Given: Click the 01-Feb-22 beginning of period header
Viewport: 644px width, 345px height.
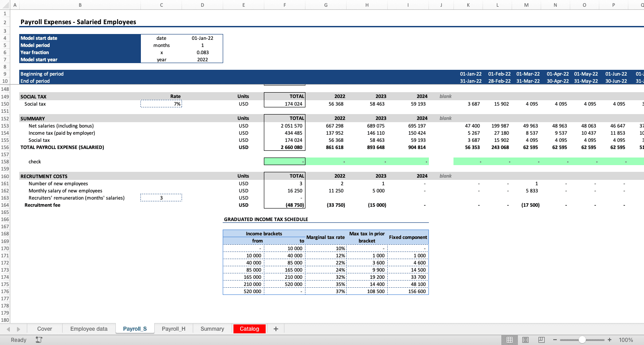Looking at the screenshot, I should click(499, 74).
